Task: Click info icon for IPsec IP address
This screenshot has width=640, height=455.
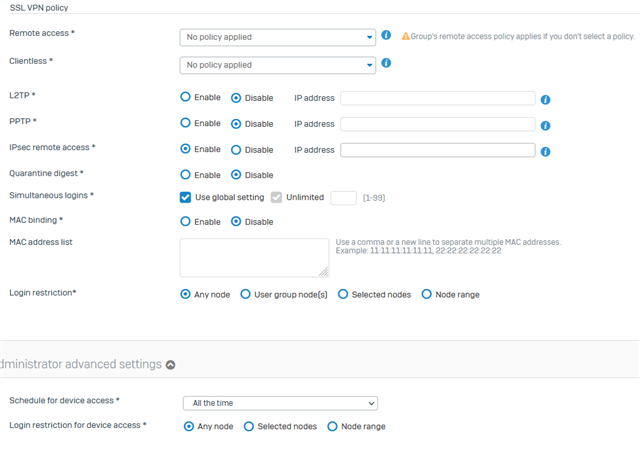Action: 545,151
